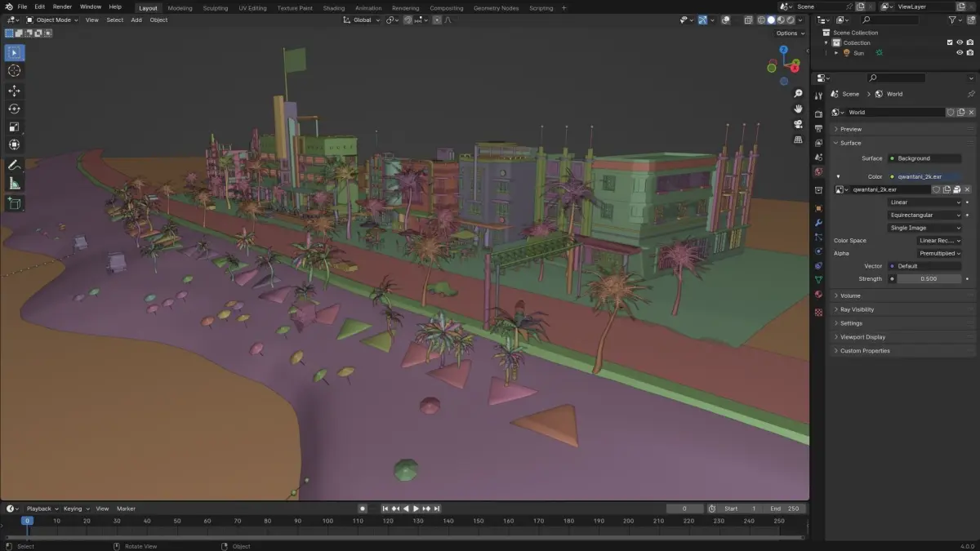Open viewport Options dropdown
Viewport: 980px width, 551px height.
pos(790,33)
